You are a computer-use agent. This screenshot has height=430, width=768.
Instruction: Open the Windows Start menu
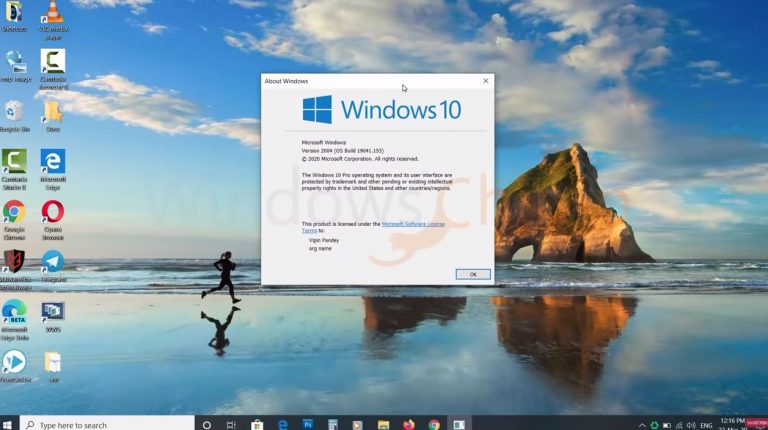[7, 425]
